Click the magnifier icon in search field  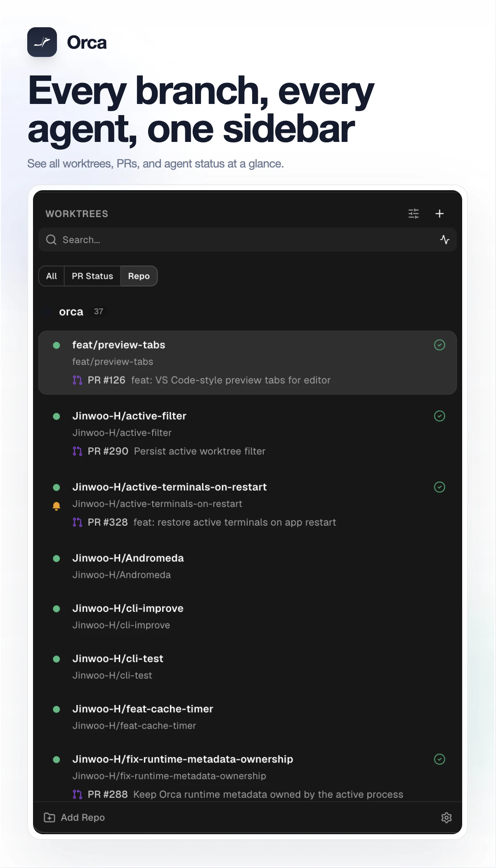point(51,240)
